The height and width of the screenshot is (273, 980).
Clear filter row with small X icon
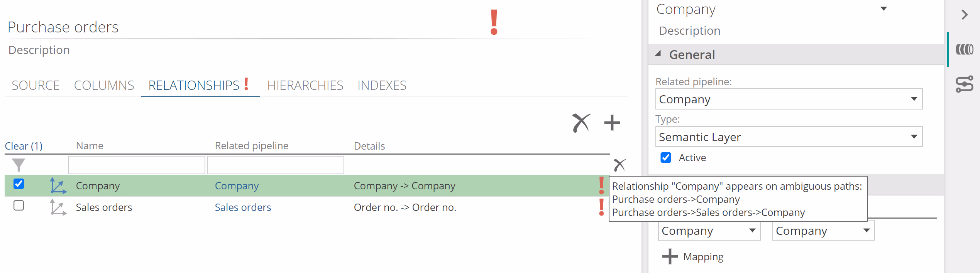tap(619, 165)
